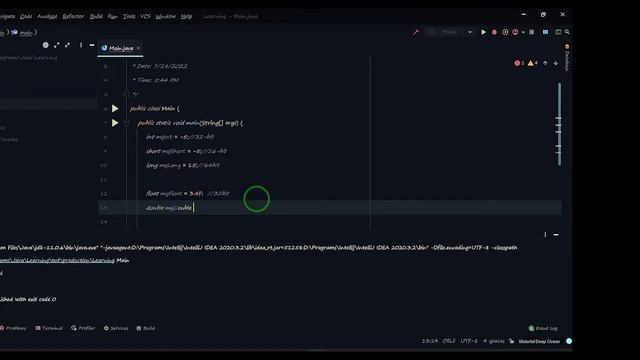The width and height of the screenshot is (640, 360).
Task: Change file encoding UTF-8 in status bar
Action: tap(469, 341)
